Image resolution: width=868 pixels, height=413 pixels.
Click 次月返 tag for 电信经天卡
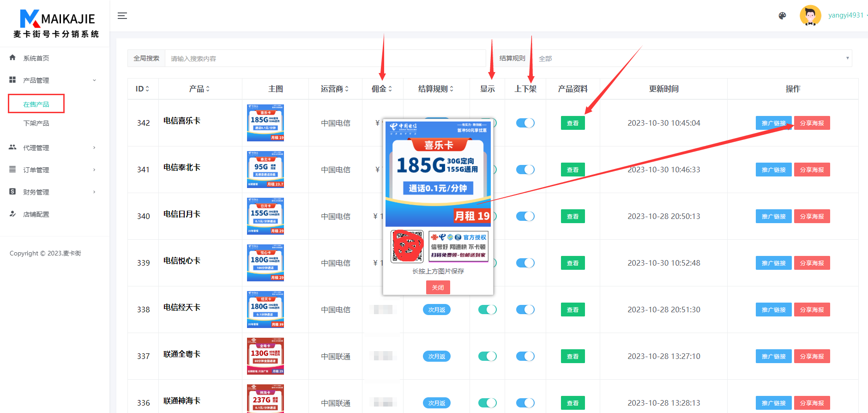[437, 310]
